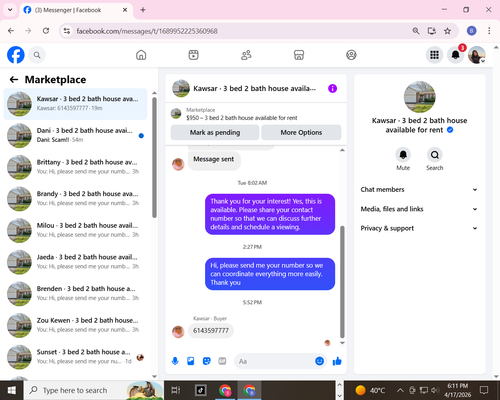Screen dimensions: 500x400
Task: Click the chat messages scrollbar
Action: click(x=342, y=282)
